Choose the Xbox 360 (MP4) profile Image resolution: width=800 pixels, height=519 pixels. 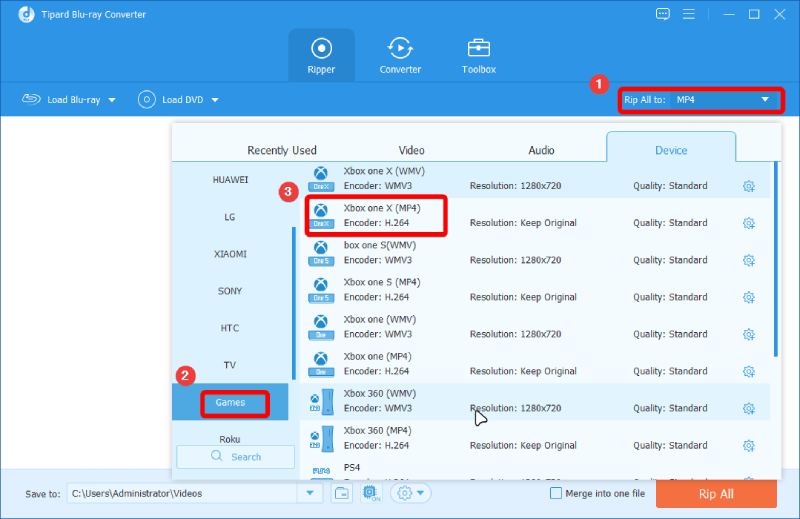click(x=535, y=438)
